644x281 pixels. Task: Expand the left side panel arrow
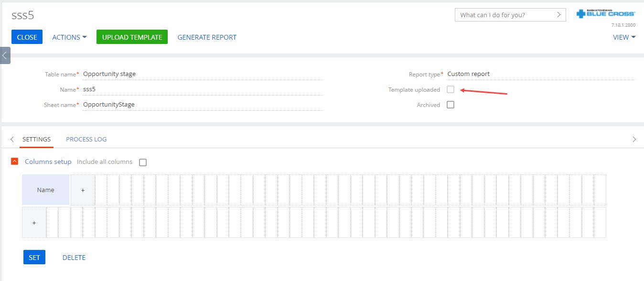point(5,55)
